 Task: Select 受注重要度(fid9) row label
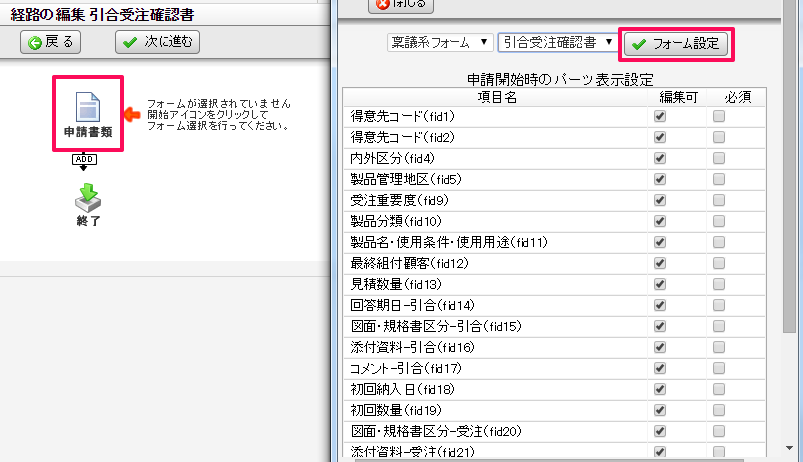(399, 200)
